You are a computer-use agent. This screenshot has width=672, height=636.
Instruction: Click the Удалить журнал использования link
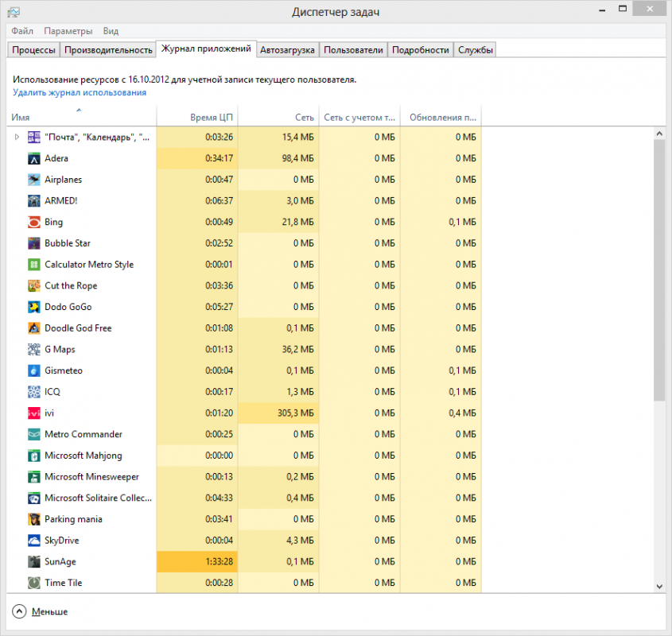point(80,92)
